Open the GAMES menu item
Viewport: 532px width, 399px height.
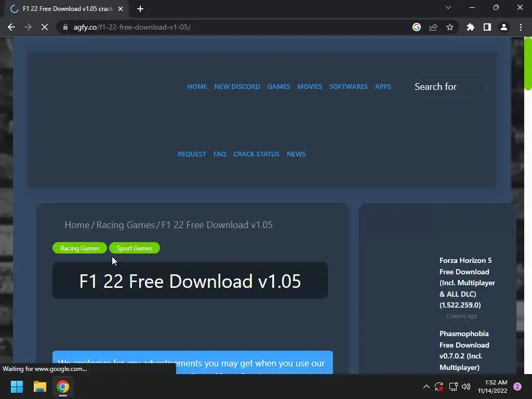(278, 87)
